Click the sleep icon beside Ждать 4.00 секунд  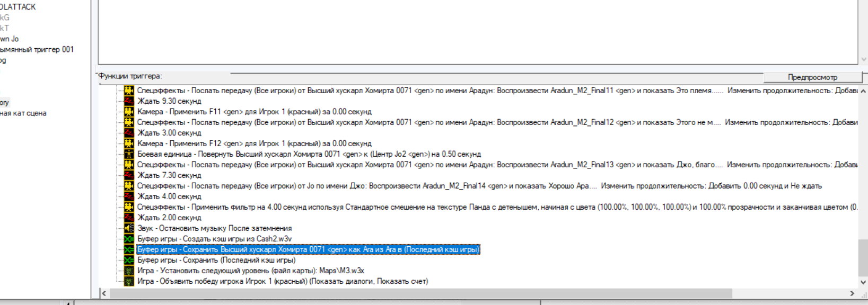tap(129, 196)
